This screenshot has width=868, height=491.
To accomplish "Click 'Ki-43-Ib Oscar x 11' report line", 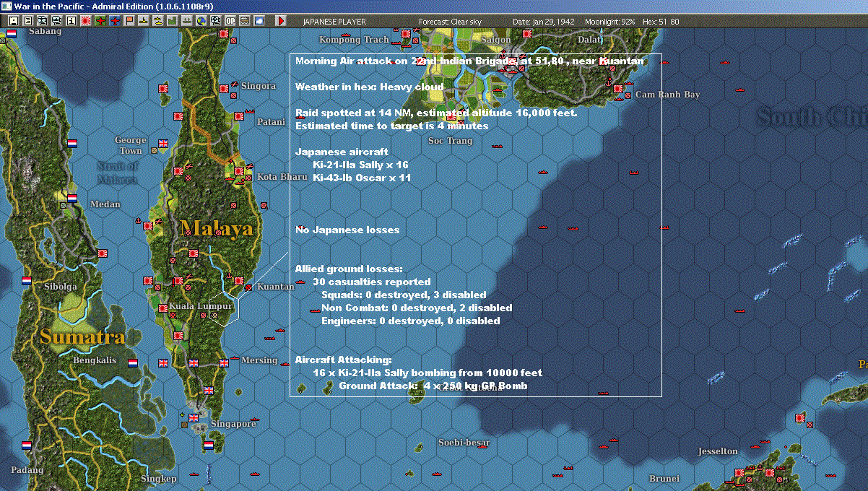I will tap(362, 178).
